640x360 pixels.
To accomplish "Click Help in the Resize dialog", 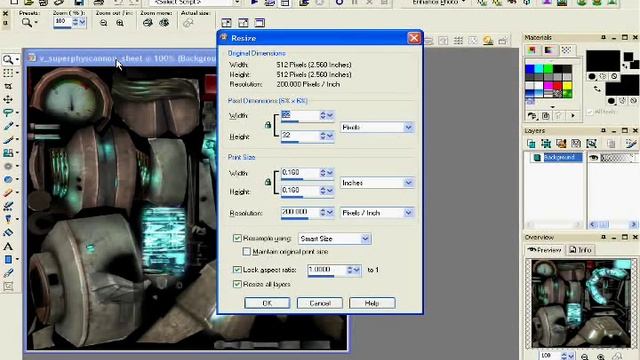I will click(372, 303).
